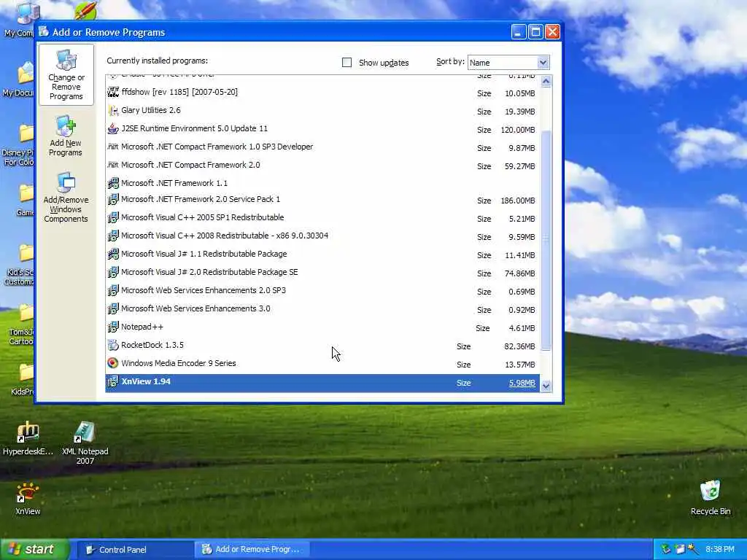
Task: Open Add New Programs sidebar icon
Action: point(66,136)
